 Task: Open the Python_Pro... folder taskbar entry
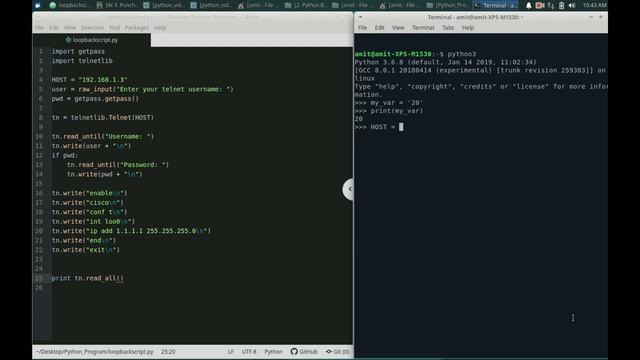click(448, 5)
